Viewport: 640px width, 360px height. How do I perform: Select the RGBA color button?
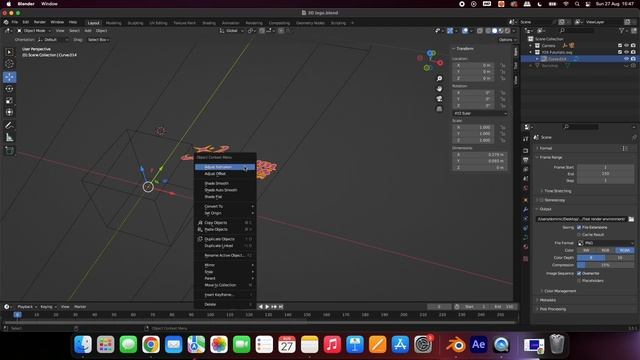point(625,250)
